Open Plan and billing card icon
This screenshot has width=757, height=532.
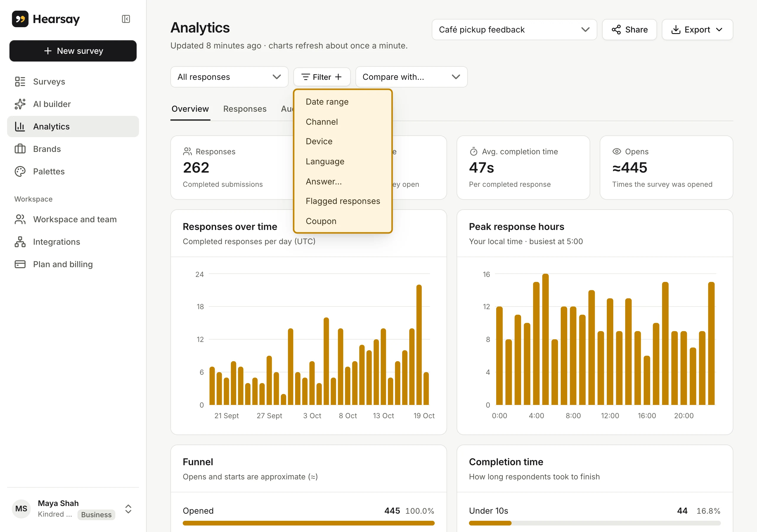pyautogui.click(x=20, y=264)
